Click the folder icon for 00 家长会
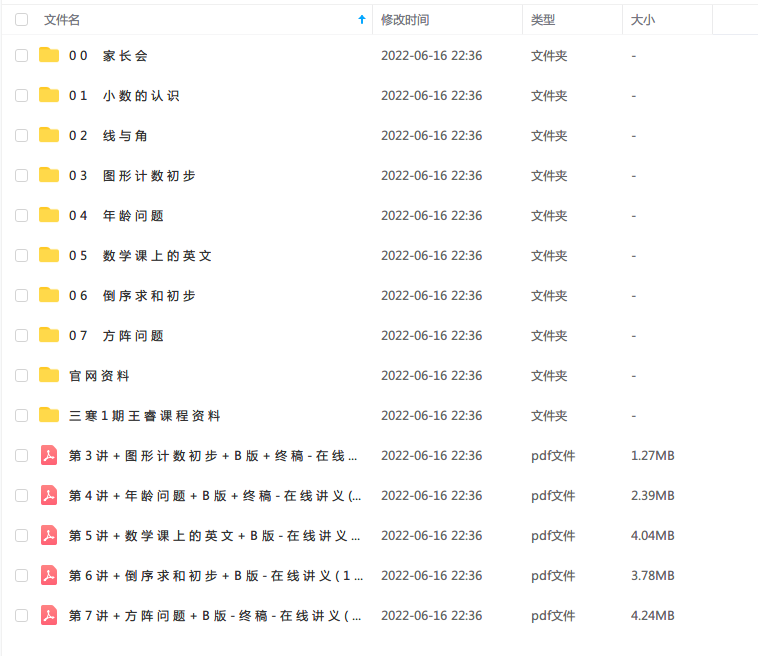This screenshot has height=656, width=758. 49,55
